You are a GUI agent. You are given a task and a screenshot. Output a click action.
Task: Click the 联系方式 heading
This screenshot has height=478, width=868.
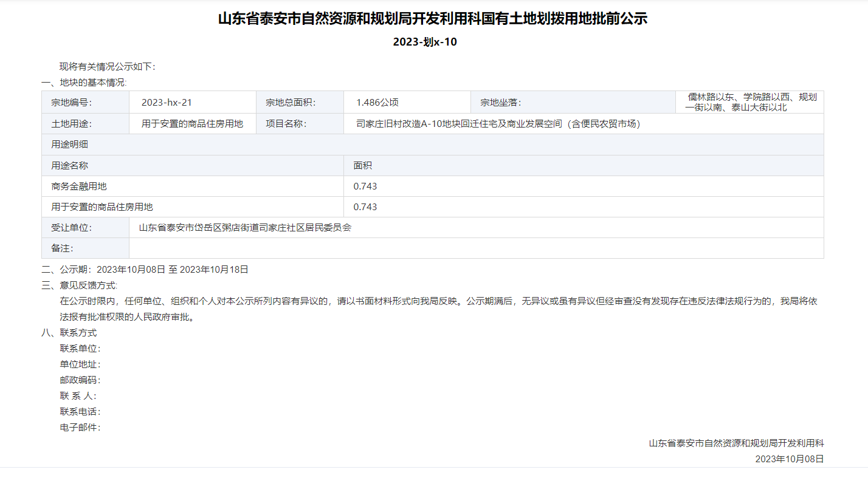(69, 333)
